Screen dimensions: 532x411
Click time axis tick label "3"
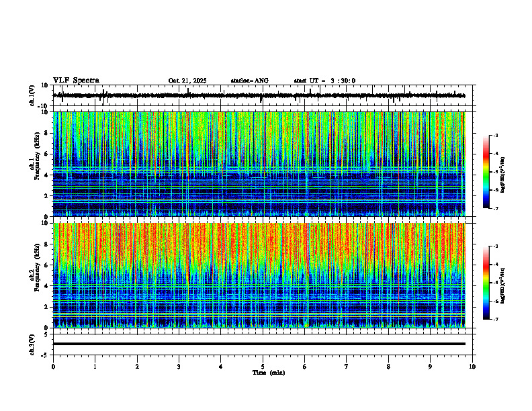179,367
